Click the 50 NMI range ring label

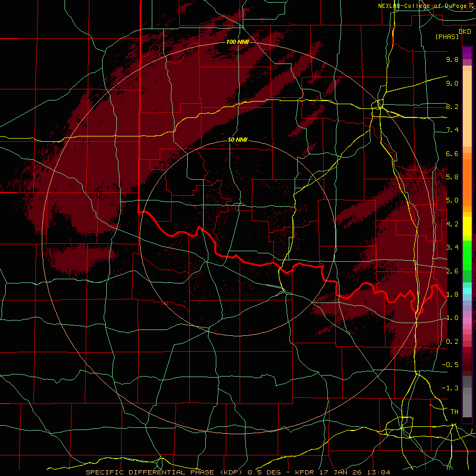tap(237, 140)
